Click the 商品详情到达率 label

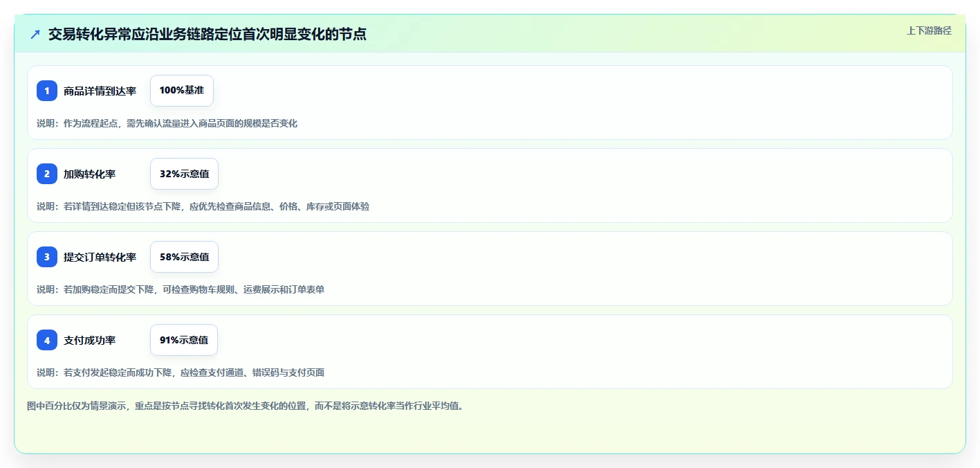(100, 91)
